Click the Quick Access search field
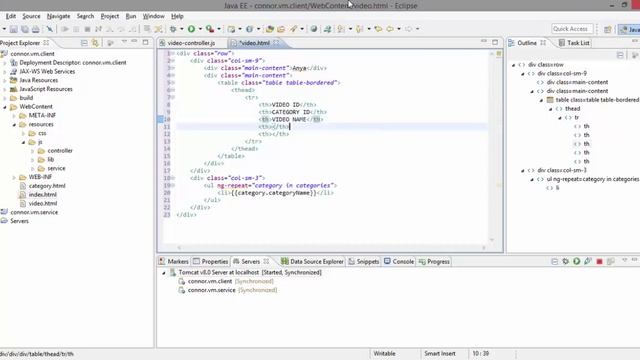This screenshot has width=640, height=360. [x=572, y=29]
